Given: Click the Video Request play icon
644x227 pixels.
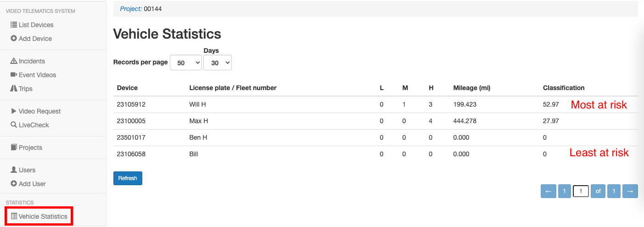Looking at the screenshot, I should [x=14, y=111].
